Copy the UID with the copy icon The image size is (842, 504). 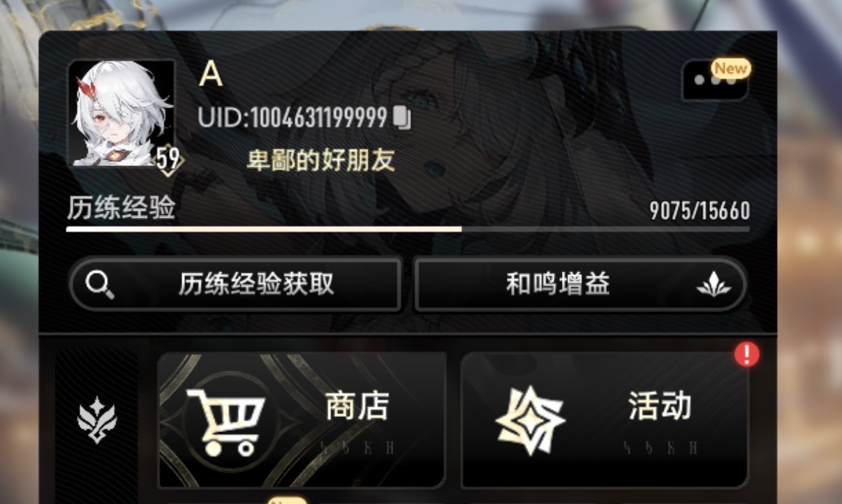click(401, 118)
